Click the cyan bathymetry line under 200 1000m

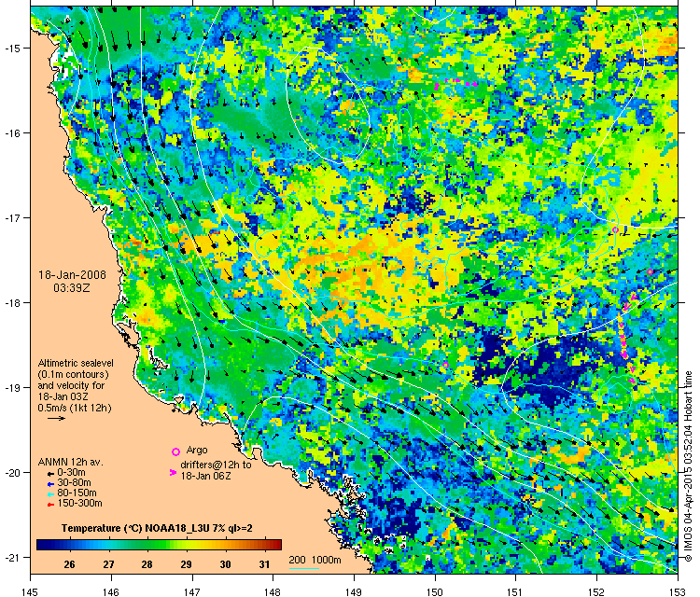[304, 568]
